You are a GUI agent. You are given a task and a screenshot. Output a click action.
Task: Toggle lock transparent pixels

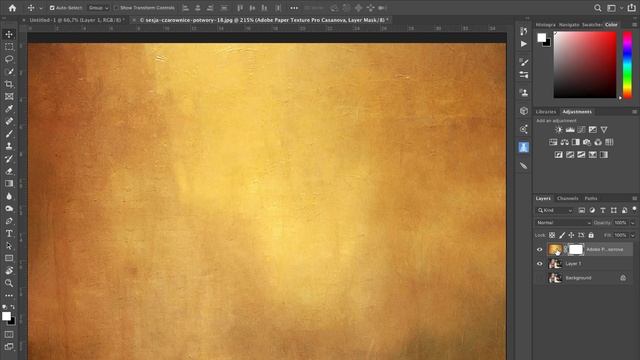click(x=552, y=235)
